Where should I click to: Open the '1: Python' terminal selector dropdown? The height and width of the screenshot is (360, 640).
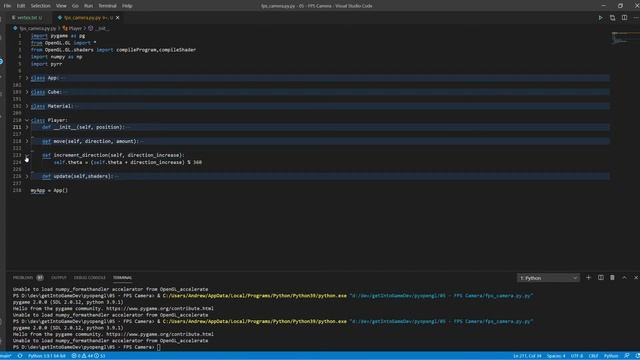point(548,278)
